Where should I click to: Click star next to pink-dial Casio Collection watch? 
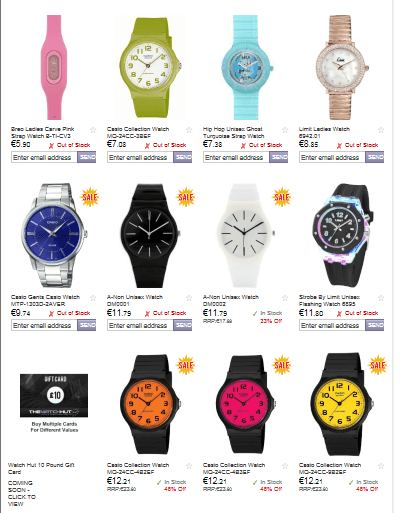285,466
